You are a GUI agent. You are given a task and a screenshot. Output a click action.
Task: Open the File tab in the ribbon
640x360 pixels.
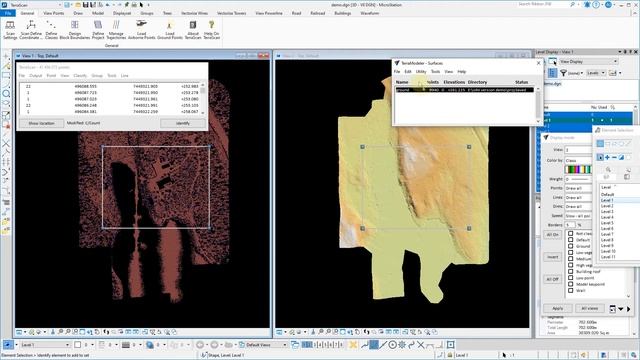[x=8, y=13]
